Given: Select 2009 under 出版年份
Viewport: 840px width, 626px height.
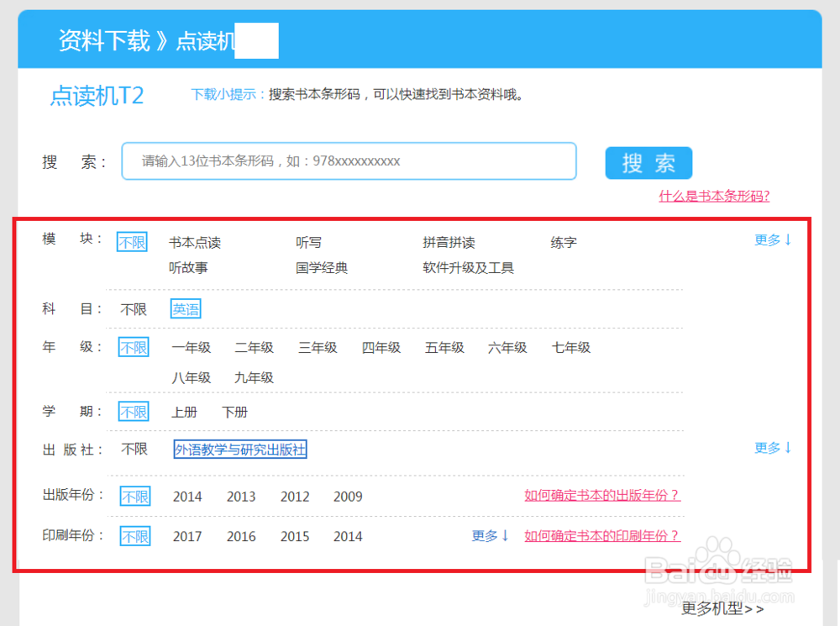Looking at the screenshot, I should (x=347, y=496).
